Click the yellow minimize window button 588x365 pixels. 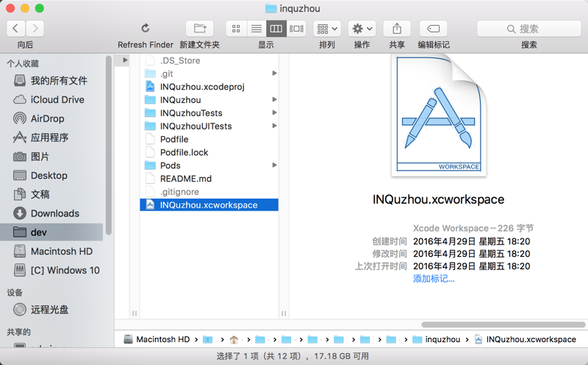pyautogui.click(x=25, y=8)
